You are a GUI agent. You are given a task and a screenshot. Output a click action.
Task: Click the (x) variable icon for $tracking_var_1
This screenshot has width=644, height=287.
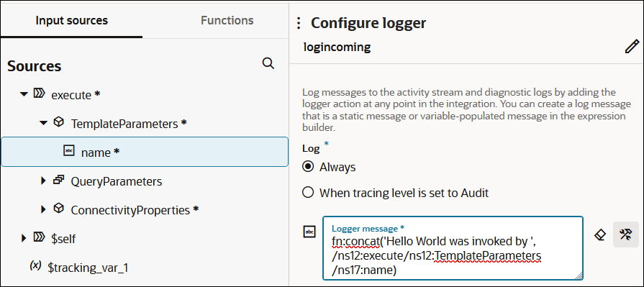pos(36,265)
